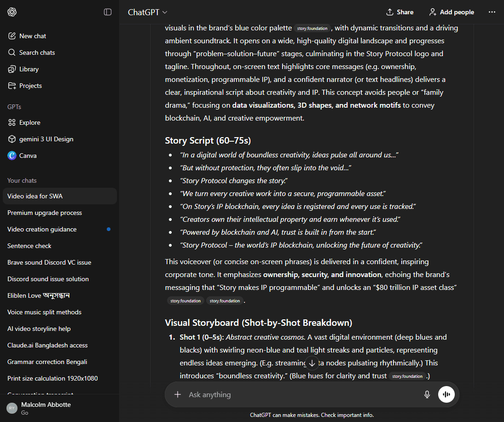This screenshot has width=504, height=422.
Task: Click the Share button
Action: 400,12
